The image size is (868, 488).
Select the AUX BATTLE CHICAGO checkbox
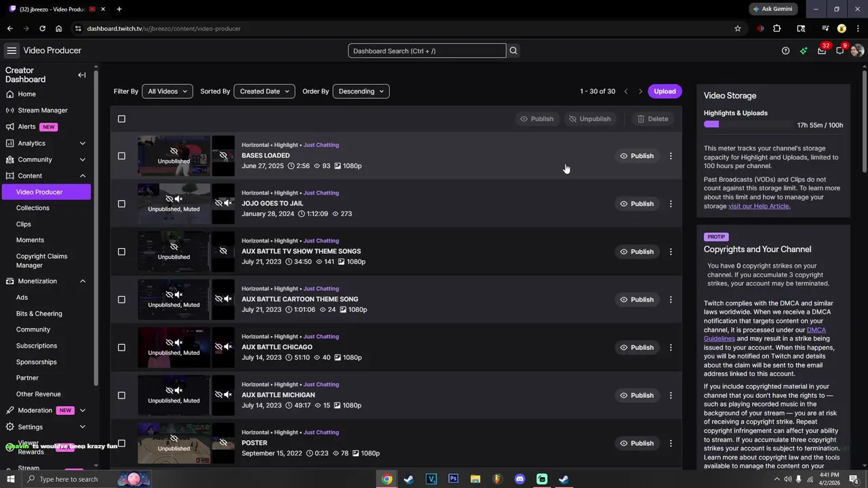tap(121, 348)
